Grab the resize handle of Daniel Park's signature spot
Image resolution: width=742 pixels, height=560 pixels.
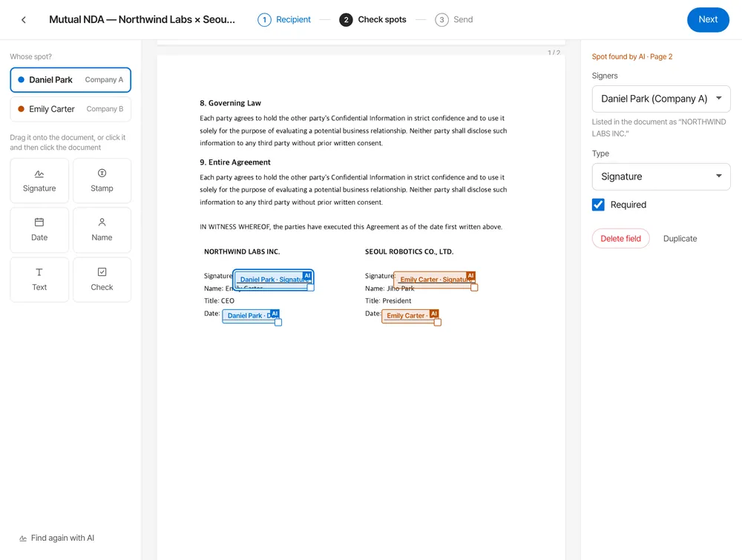tap(311, 288)
